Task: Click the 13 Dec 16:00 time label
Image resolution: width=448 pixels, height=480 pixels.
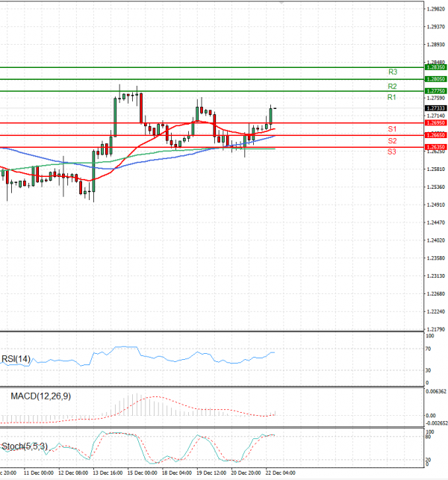Action: pos(108,473)
